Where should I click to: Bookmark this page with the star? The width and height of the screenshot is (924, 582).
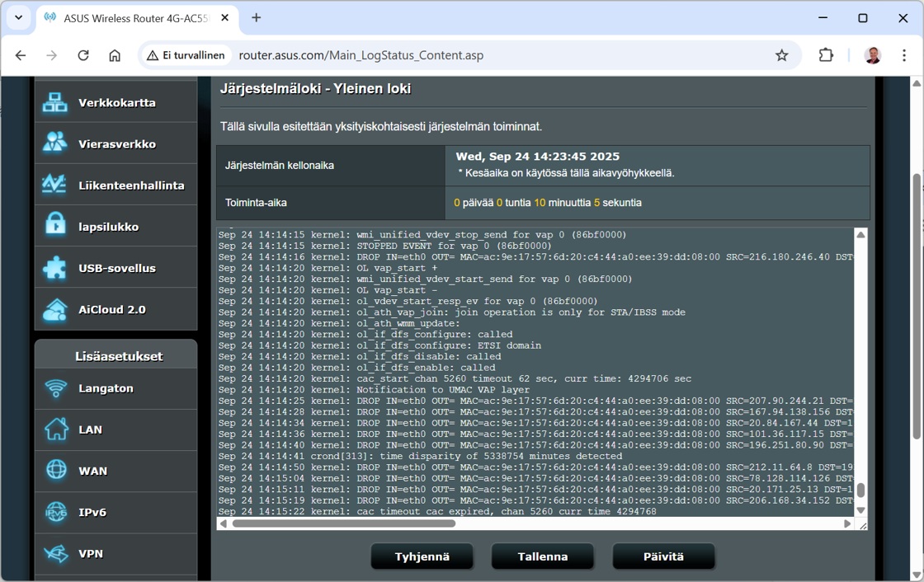(781, 55)
